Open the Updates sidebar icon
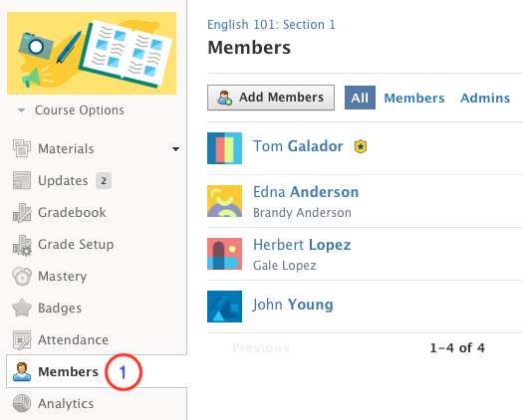The image size is (523, 420). coord(22,180)
